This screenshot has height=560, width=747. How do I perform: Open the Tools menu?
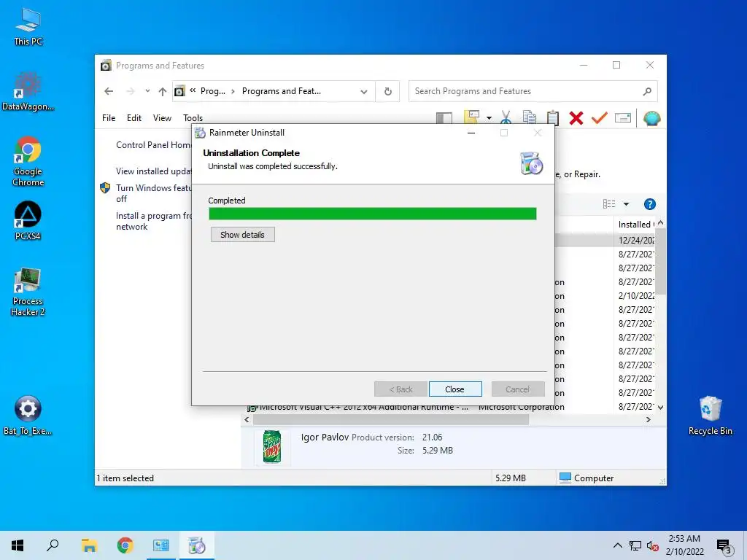[x=193, y=117]
